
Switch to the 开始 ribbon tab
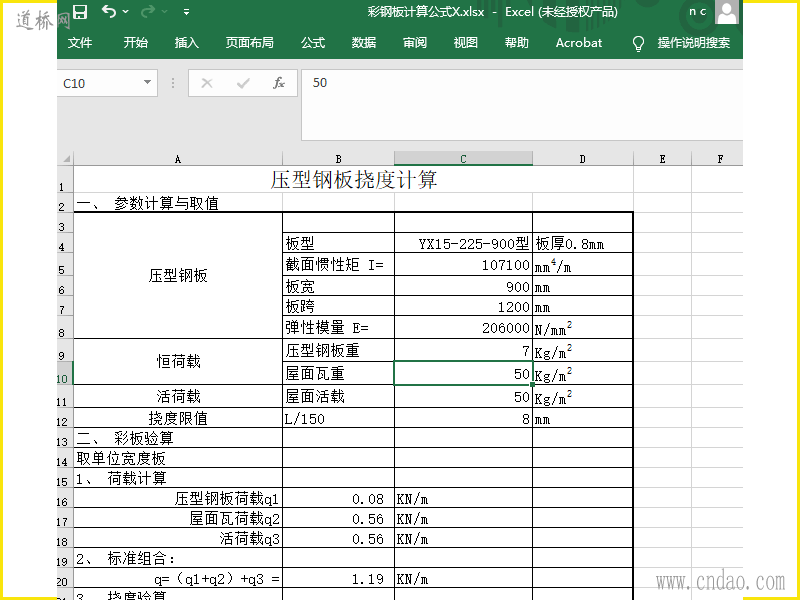pos(135,43)
